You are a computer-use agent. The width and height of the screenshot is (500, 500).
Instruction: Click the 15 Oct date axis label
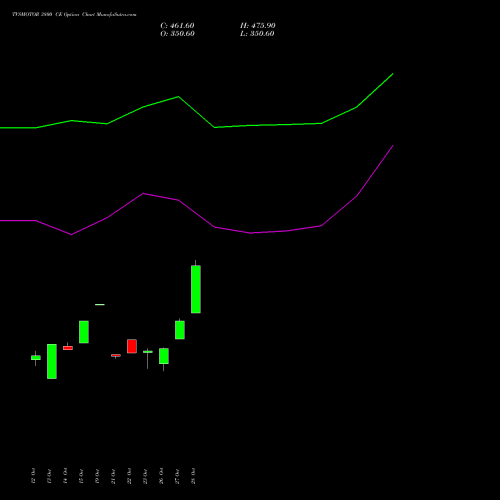pyautogui.click(x=81, y=476)
